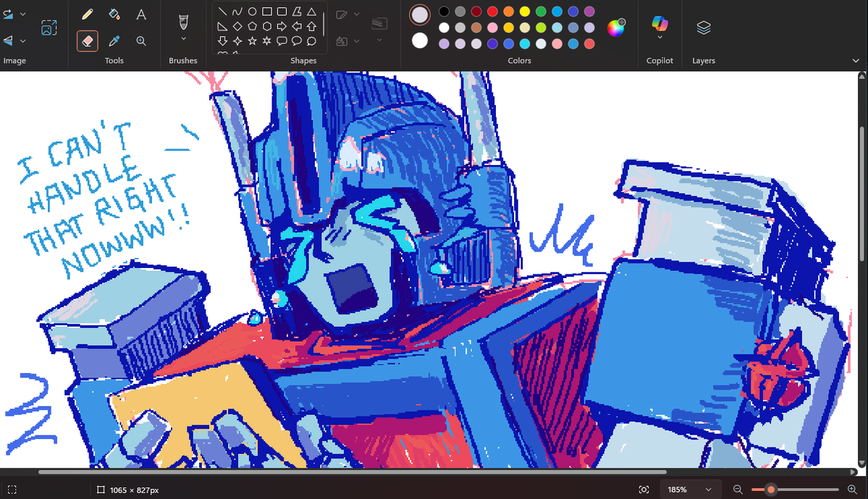This screenshot has height=499, width=868.
Task: Open the 185% zoom level dropdown
Action: (688, 490)
